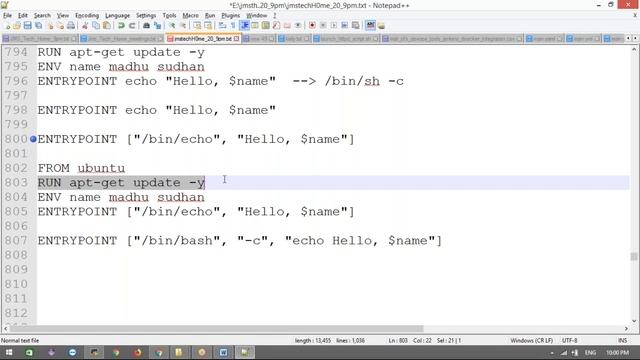The image size is (640, 360).
Task: Click the Close All toolbar icon
Action: click(x=60, y=26)
